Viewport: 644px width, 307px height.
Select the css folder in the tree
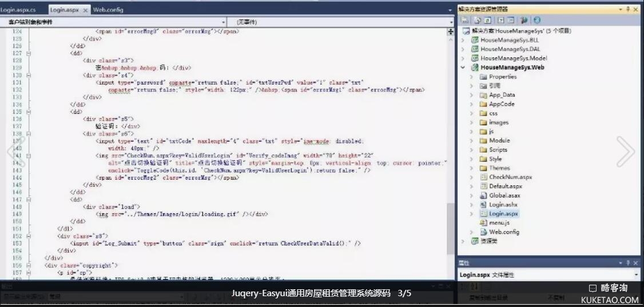(x=493, y=113)
